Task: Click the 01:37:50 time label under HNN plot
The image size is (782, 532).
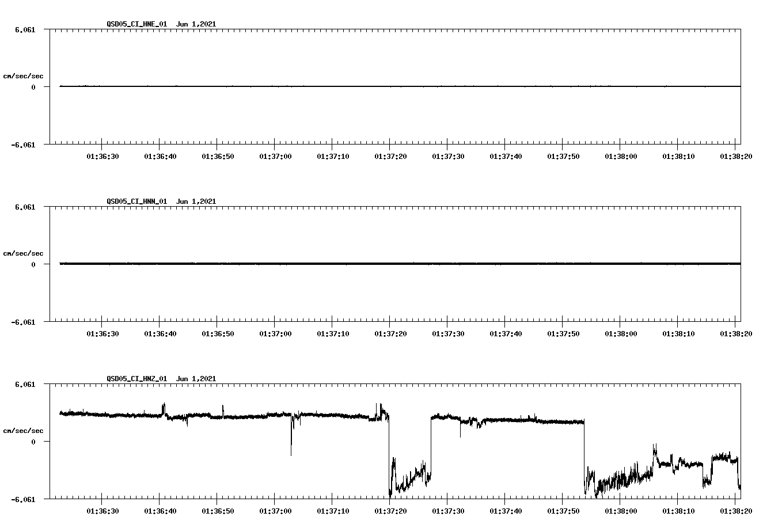Action: tap(563, 333)
